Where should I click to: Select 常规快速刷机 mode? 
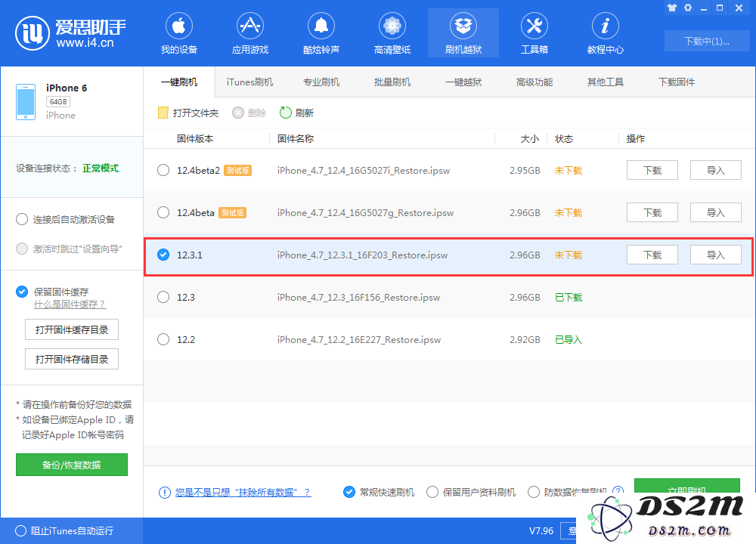pyautogui.click(x=349, y=492)
